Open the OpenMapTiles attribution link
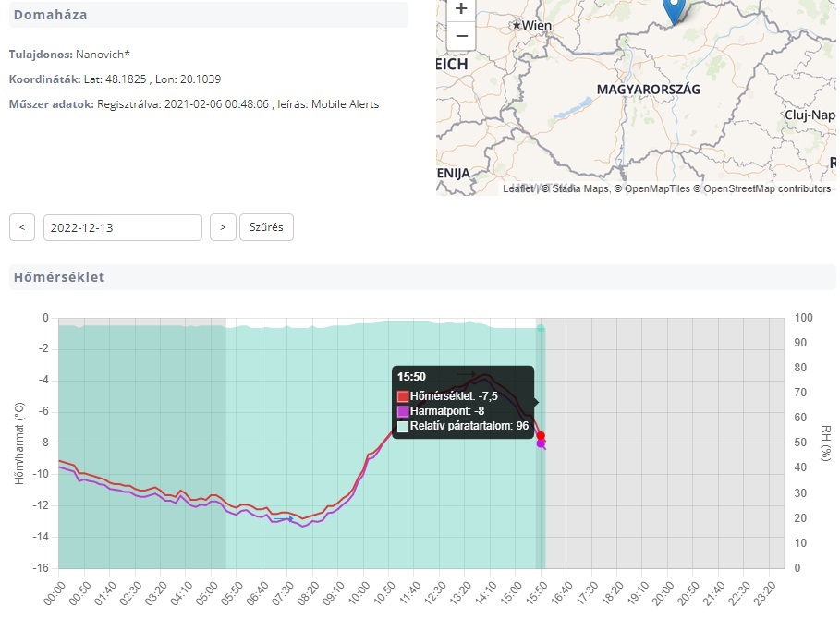 (657, 188)
